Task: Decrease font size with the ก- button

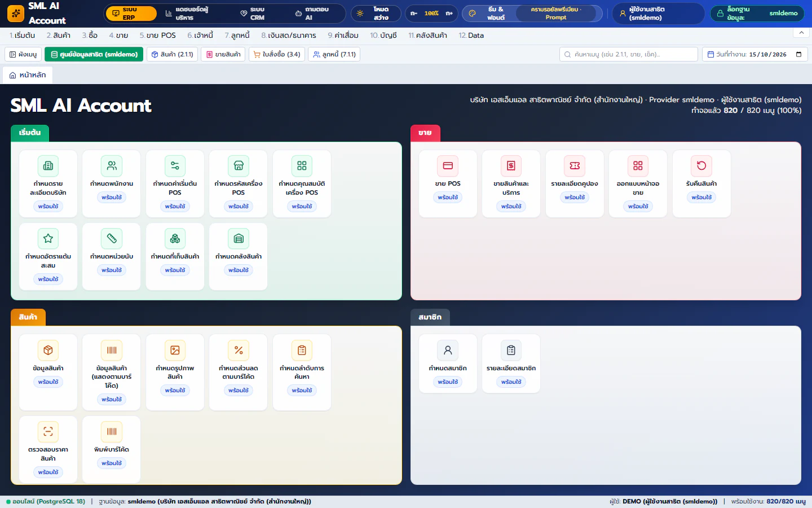Action: [414, 14]
